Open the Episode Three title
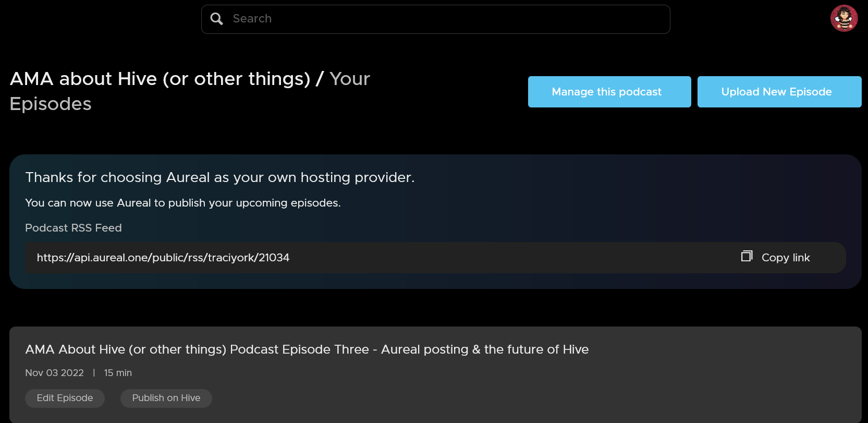Viewport: 868px width, 423px height. [x=307, y=349]
